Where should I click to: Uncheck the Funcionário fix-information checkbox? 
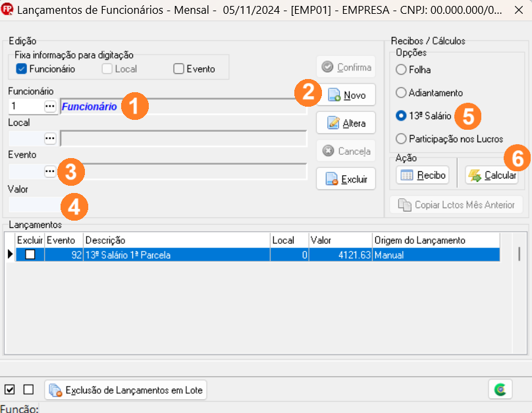pyautogui.click(x=22, y=69)
